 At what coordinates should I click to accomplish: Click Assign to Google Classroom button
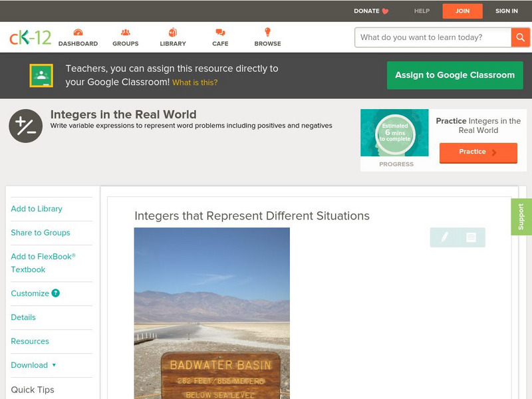455,75
